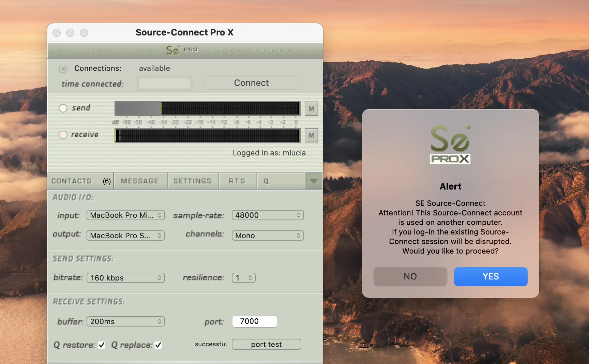Close the Source-Connect Pro X window
Screen dimensions: 589x364
[x=57, y=32]
